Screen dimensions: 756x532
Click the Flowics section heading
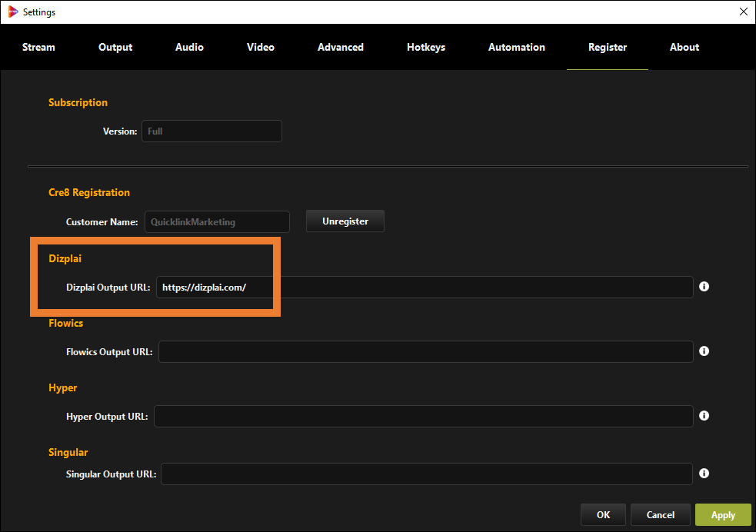coord(66,324)
